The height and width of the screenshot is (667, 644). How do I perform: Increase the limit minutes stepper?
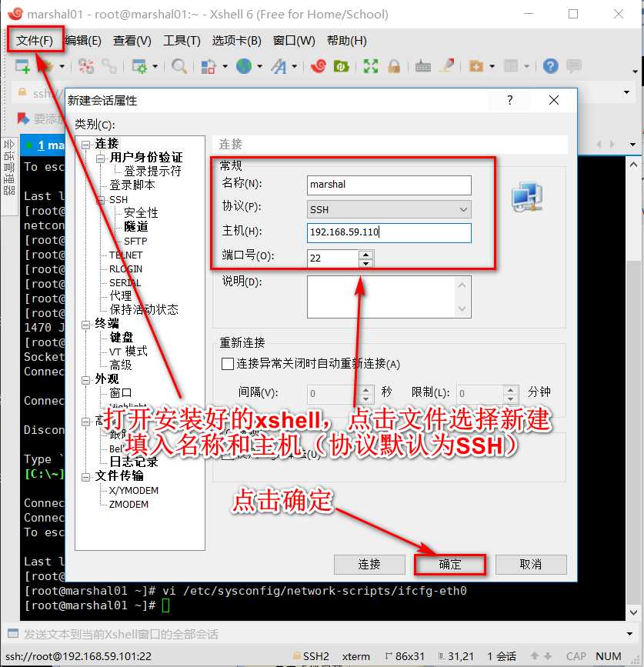tap(510, 389)
